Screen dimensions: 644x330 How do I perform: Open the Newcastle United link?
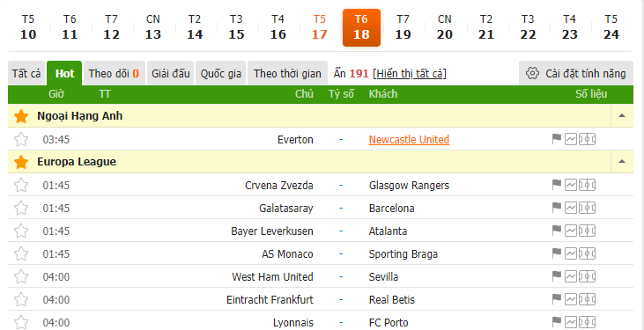tap(409, 140)
